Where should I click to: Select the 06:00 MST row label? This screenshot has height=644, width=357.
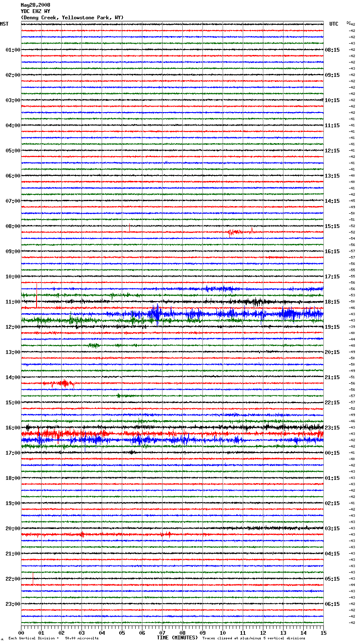(x=13, y=176)
